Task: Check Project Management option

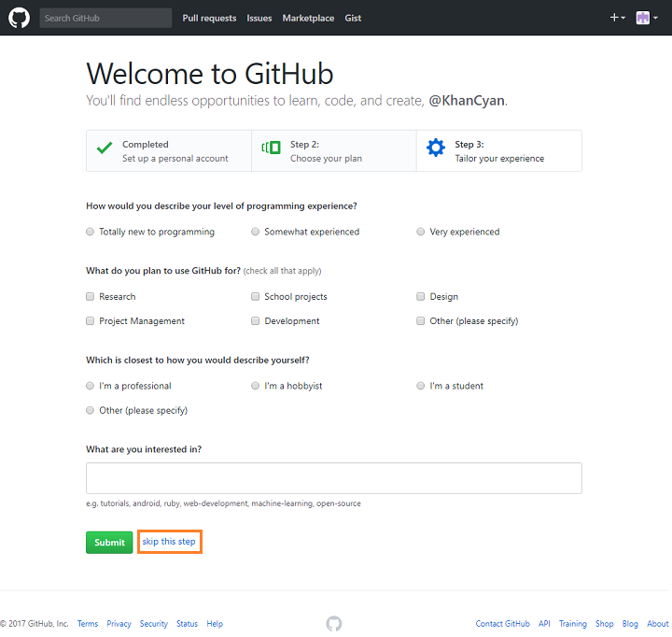Action: pos(90,321)
